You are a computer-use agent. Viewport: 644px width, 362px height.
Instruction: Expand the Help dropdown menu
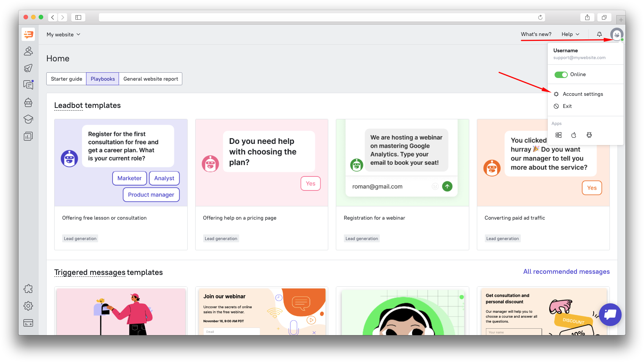pyautogui.click(x=570, y=34)
